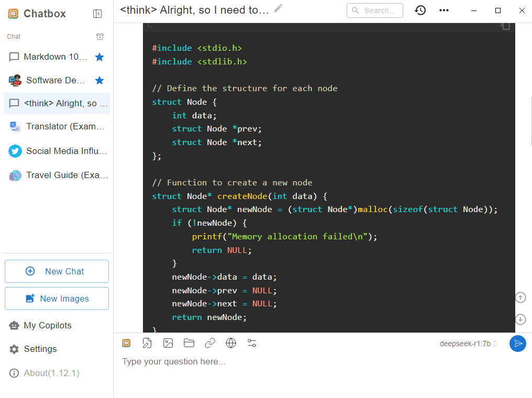Start a New Chat

57,271
